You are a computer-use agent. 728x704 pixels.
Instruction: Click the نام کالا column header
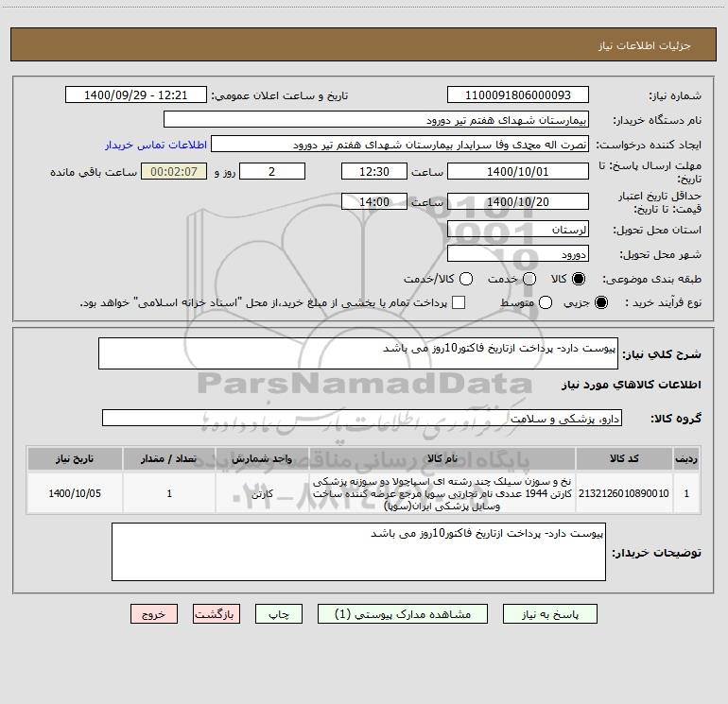[442, 459]
